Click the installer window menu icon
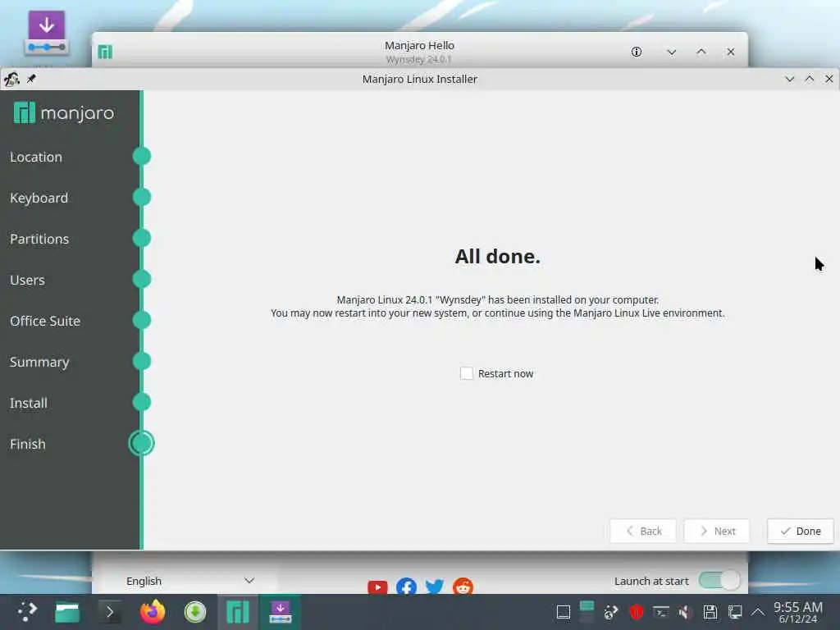This screenshot has width=840, height=630. coord(11,79)
